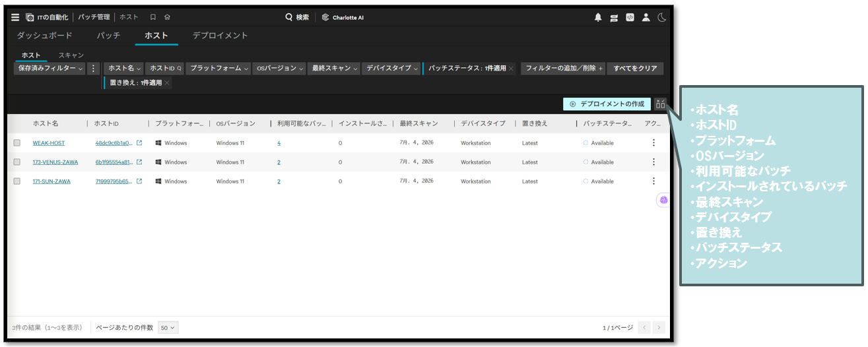Open host ID link 48dc9c6b1a0
Screen dimensions: 868x347
click(114, 143)
